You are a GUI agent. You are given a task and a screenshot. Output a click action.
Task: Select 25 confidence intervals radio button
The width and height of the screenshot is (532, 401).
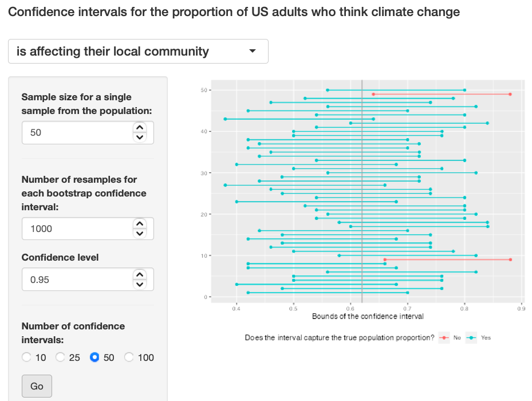point(61,357)
